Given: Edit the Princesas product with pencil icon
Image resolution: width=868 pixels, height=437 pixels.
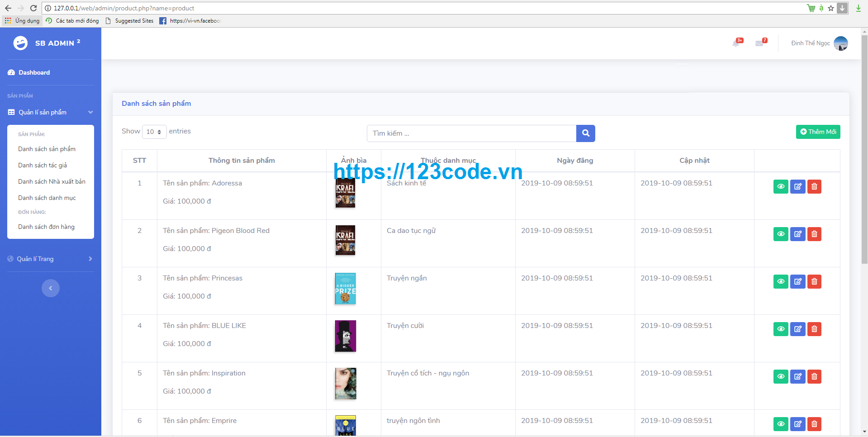Looking at the screenshot, I should coord(797,281).
